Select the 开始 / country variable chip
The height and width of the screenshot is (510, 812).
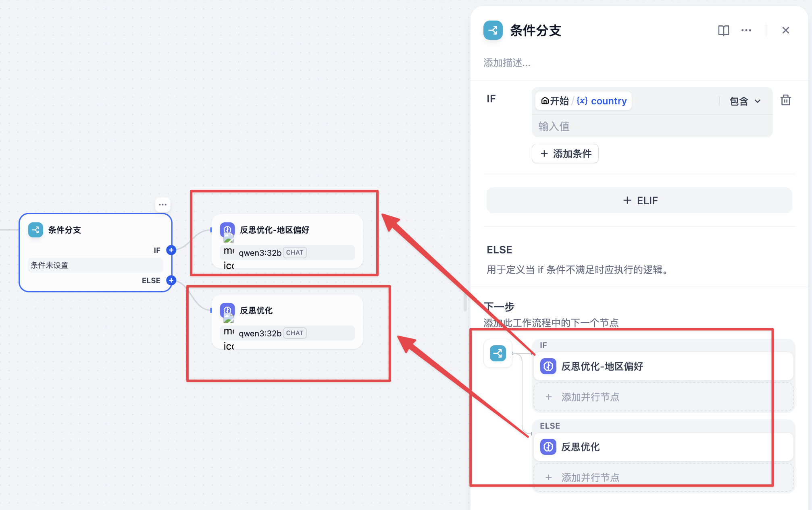pos(583,101)
